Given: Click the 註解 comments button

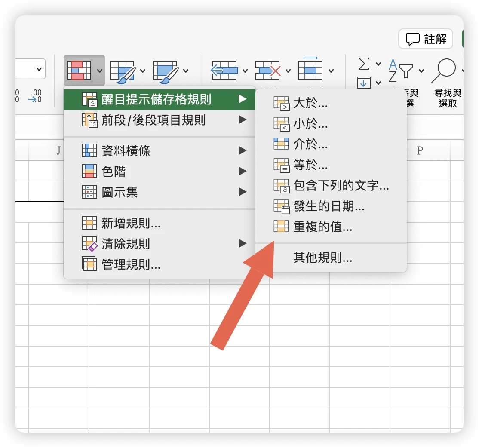Looking at the screenshot, I should [x=426, y=39].
